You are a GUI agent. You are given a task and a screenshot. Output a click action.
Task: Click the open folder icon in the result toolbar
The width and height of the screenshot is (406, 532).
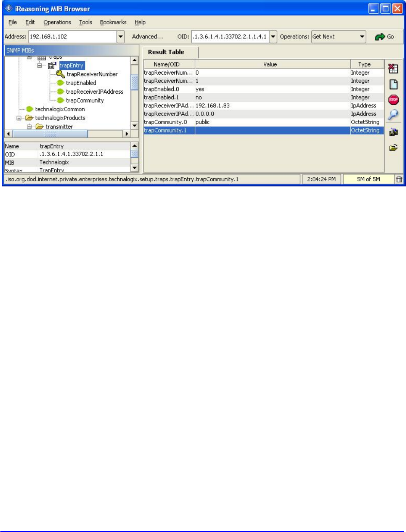393,148
